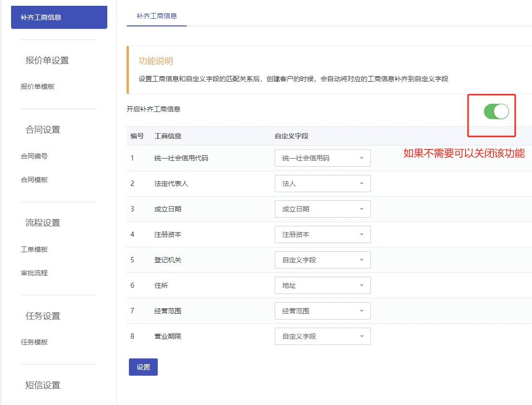Click the 编号 column header
The height and width of the screenshot is (405, 532).
[137, 136]
